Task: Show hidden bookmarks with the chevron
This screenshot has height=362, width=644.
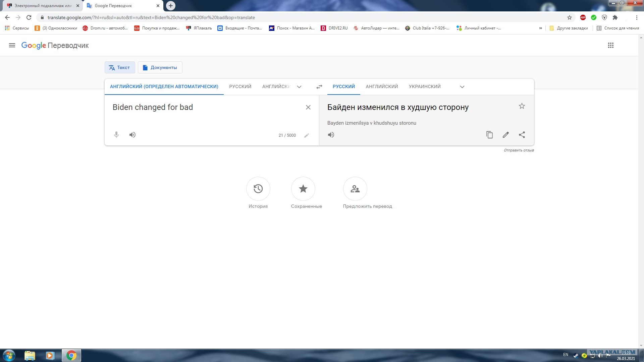Action: coord(540,28)
